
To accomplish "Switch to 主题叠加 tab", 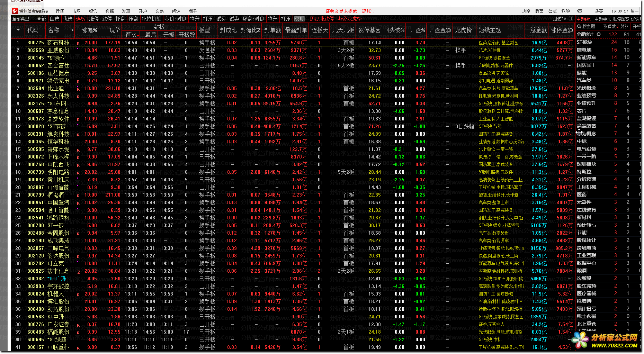I will (x=603, y=19).
